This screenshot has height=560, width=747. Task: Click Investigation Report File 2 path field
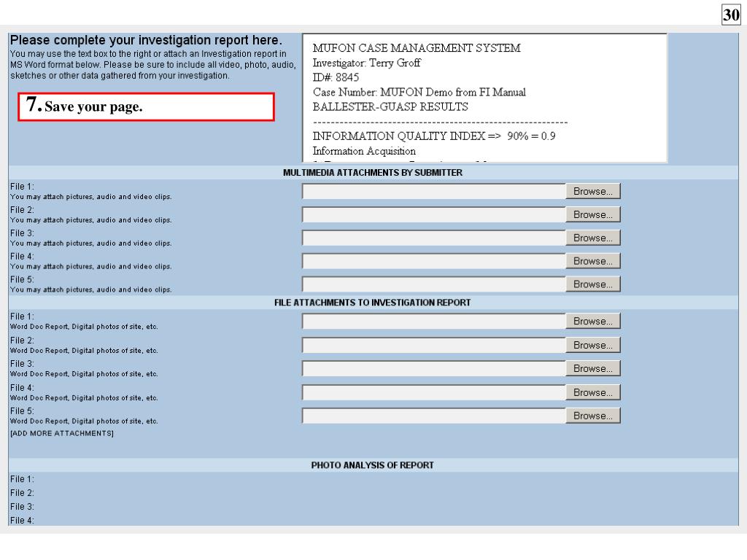[x=433, y=345]
